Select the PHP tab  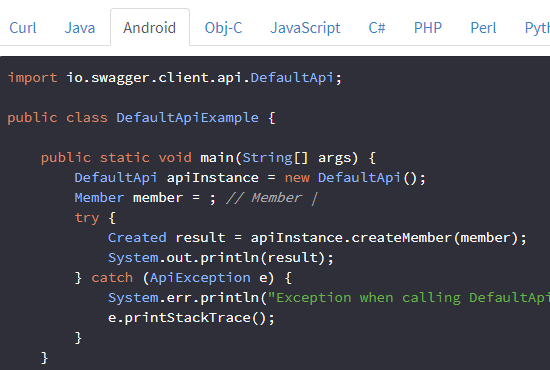pyautogui.click(x=428, y=28)
